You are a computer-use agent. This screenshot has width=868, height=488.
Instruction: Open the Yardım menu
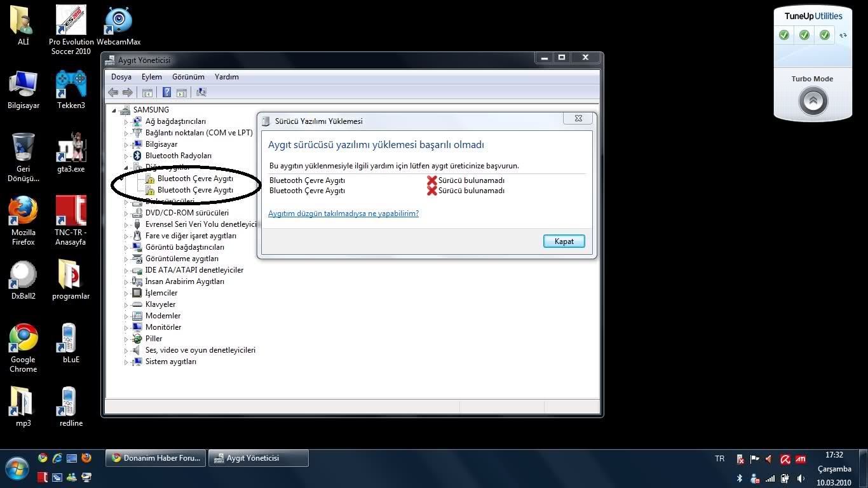(227, 77)
